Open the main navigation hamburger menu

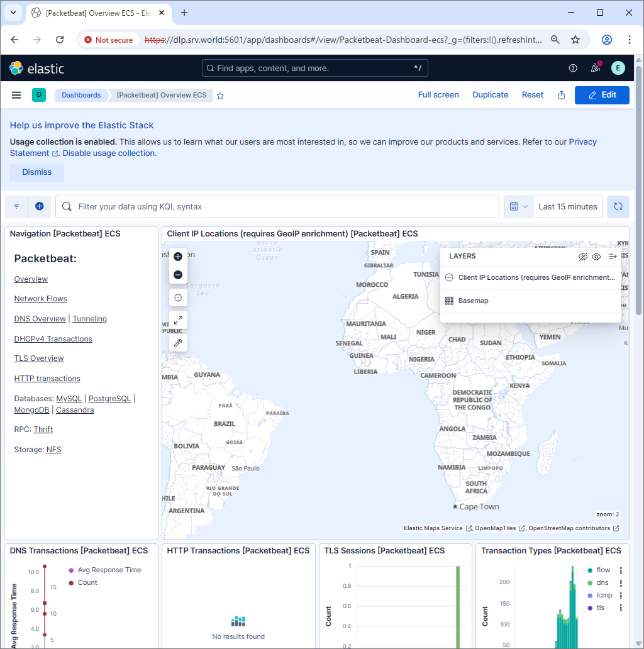(16, 95)
